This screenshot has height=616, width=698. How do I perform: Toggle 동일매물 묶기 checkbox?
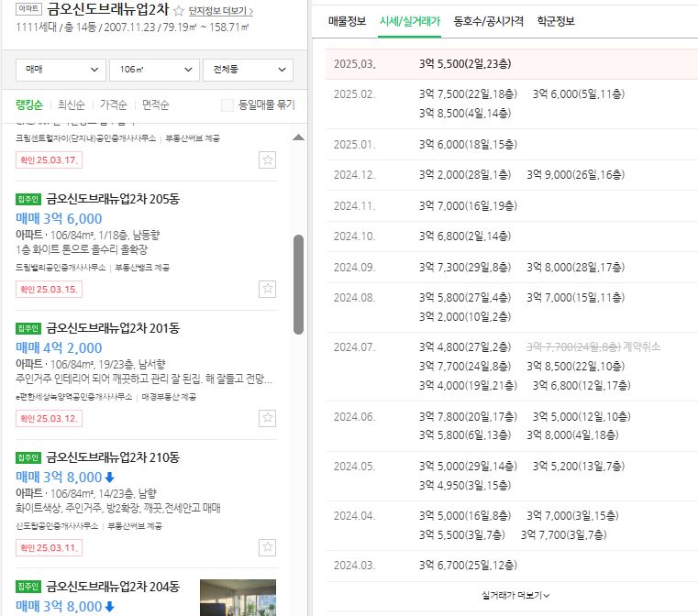point(227,105)
